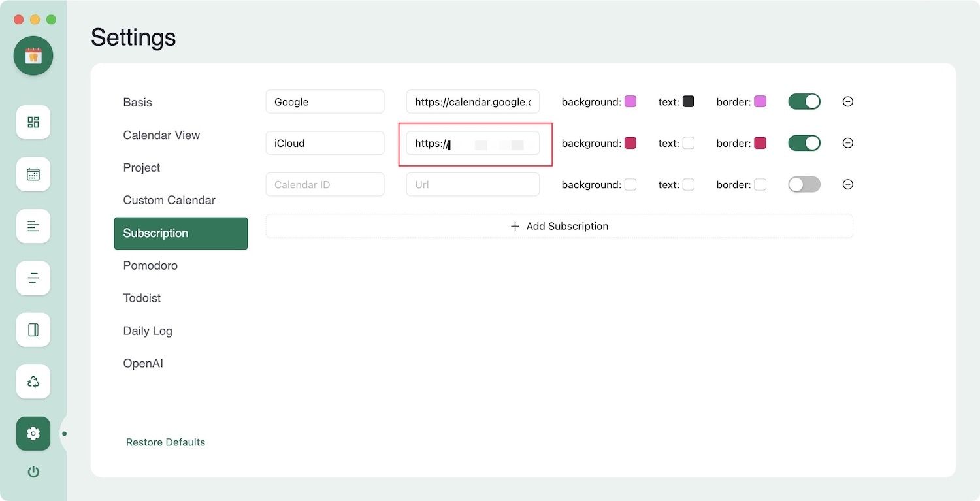Click the recycle bin sidebar icon

pyautogui.click(x=33, y=381)
